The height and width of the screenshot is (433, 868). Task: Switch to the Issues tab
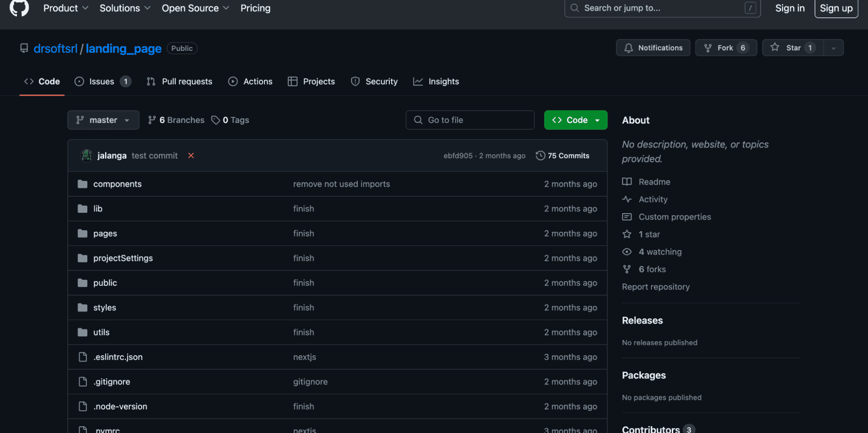[x=103, y=81]
